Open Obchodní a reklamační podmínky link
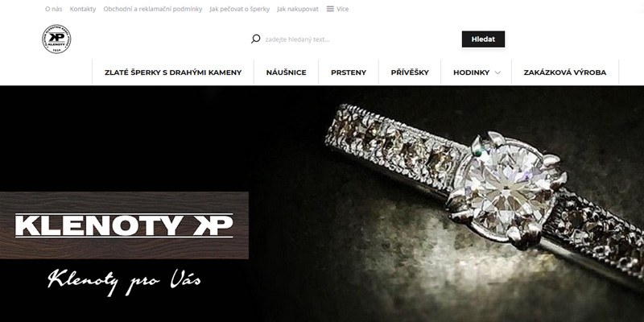 pos(153,9)
